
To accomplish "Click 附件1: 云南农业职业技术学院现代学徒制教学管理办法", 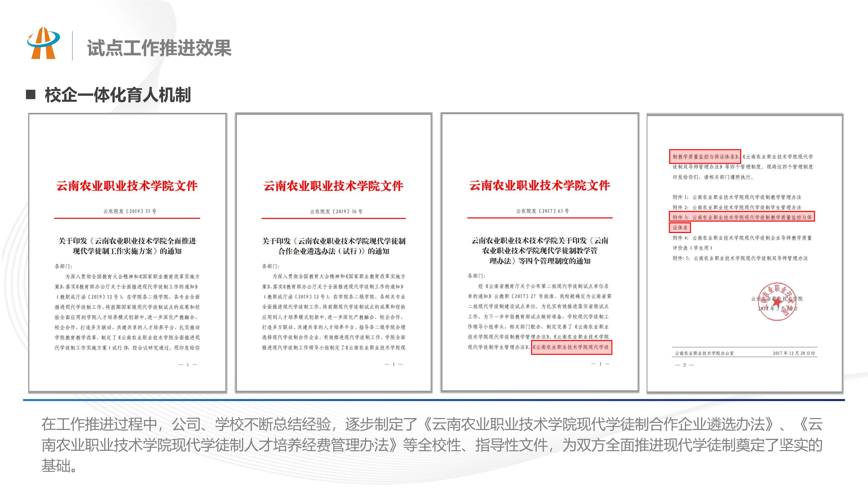I will [x=737, y=197].
